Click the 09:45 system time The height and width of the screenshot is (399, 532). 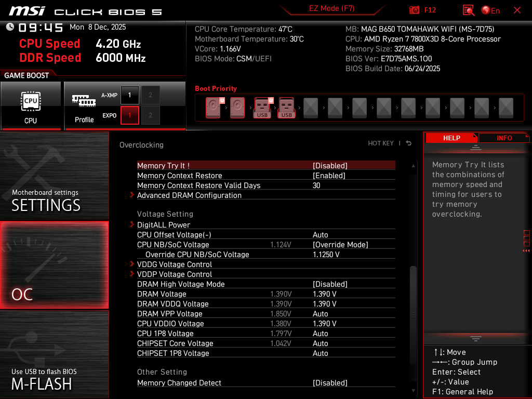point(41,28)
